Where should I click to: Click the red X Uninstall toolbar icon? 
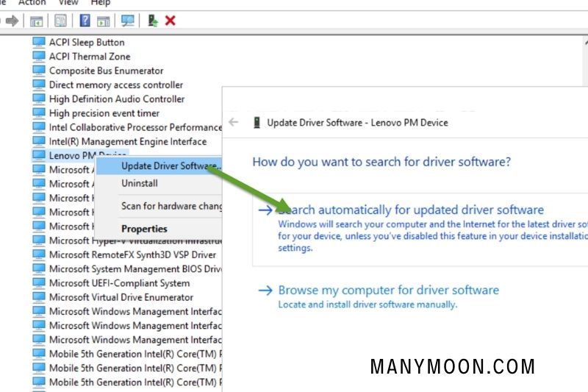(171, 21)
